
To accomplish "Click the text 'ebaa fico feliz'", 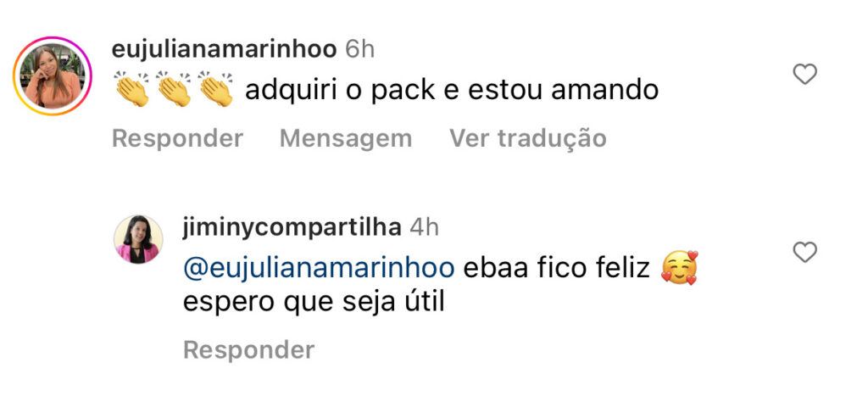I will pos(557,268).
